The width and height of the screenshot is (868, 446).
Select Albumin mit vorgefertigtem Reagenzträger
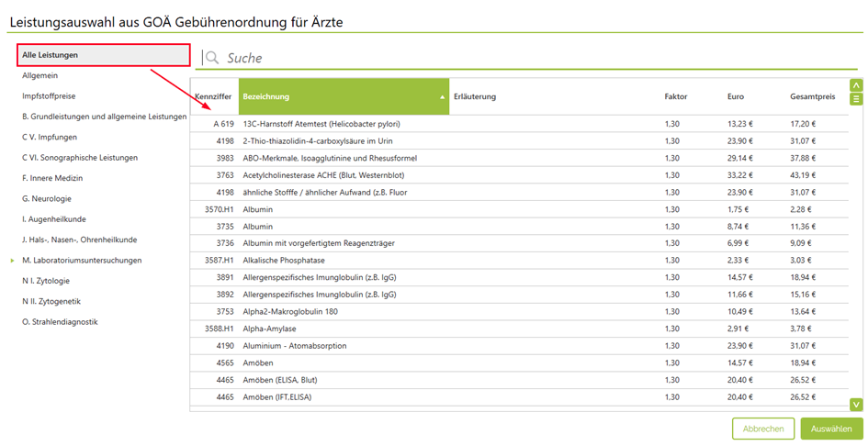point(519,243)
